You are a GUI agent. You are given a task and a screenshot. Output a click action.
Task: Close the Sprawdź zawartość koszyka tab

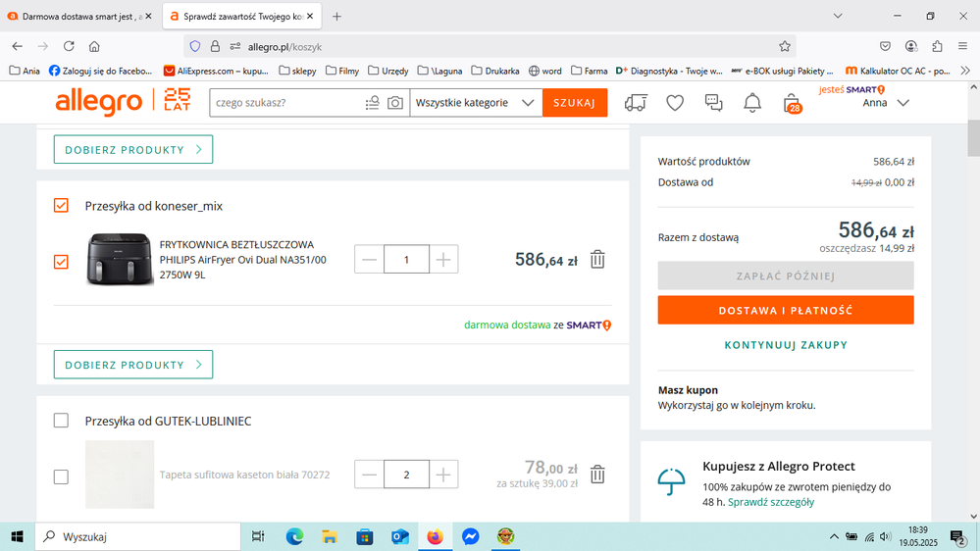pos(310,17)
